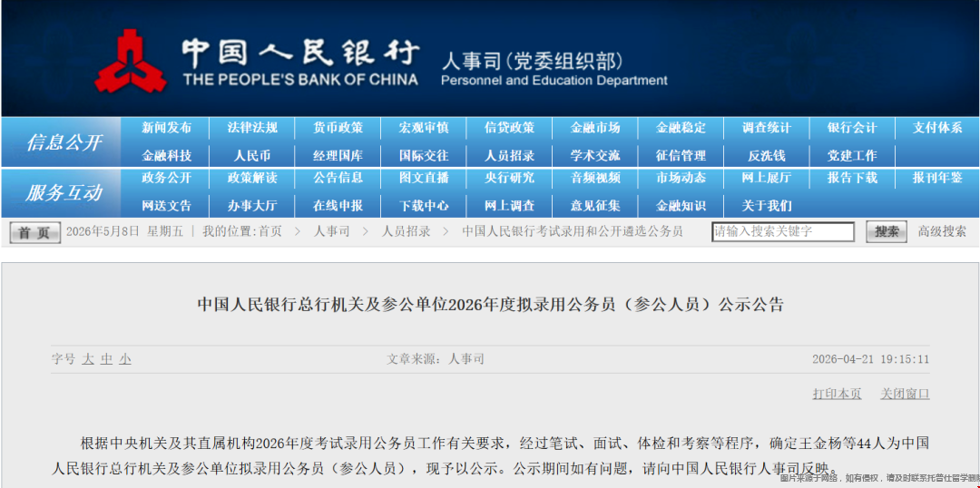Click the 服务互动 section banner
The image size is (980, 488).
click(64, 192)
